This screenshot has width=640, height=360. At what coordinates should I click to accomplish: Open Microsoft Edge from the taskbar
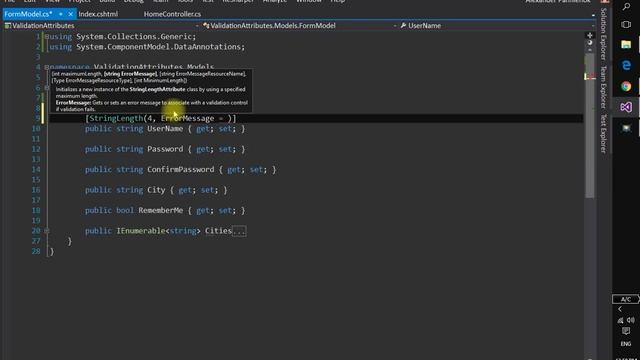[626, 65]
